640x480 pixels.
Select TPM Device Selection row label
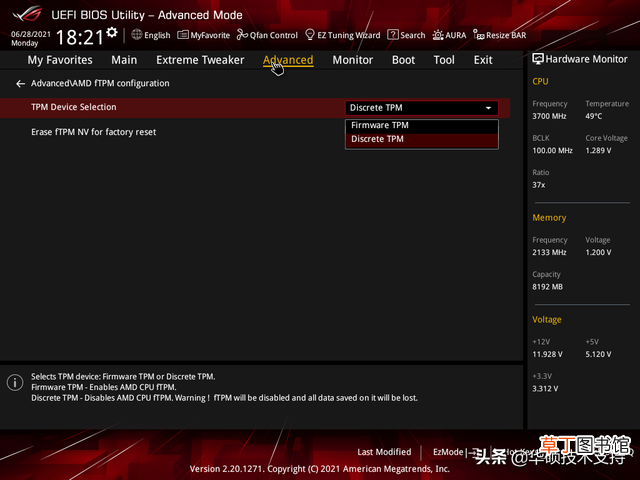[x=74, y=107]
